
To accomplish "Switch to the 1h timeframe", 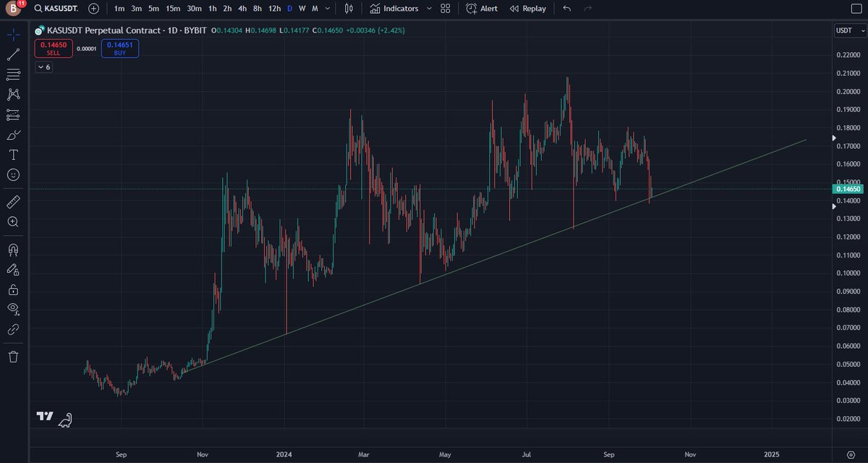I will (x=212, y=9).
